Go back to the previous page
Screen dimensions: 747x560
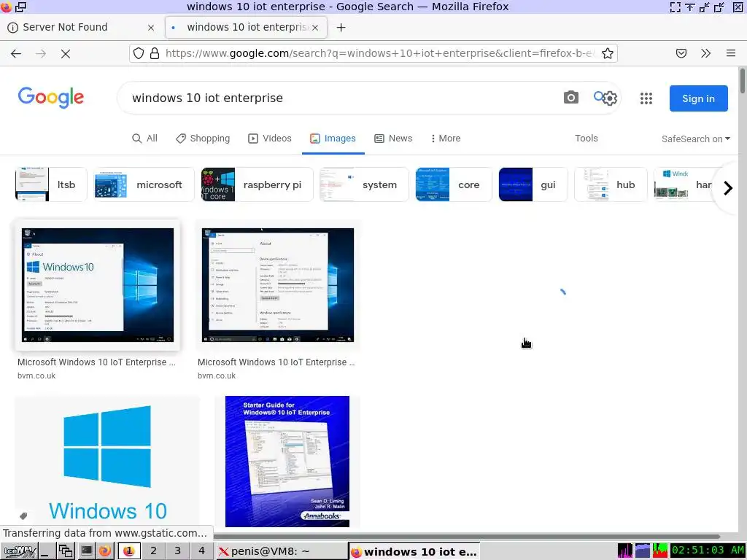tap(16, 53)
